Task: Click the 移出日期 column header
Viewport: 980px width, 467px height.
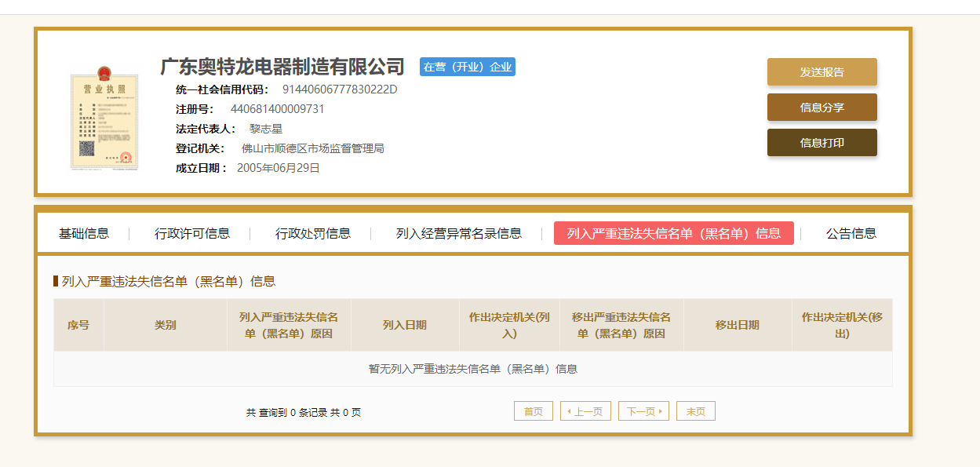Action: pyautogui.click(x=738, y=325)
